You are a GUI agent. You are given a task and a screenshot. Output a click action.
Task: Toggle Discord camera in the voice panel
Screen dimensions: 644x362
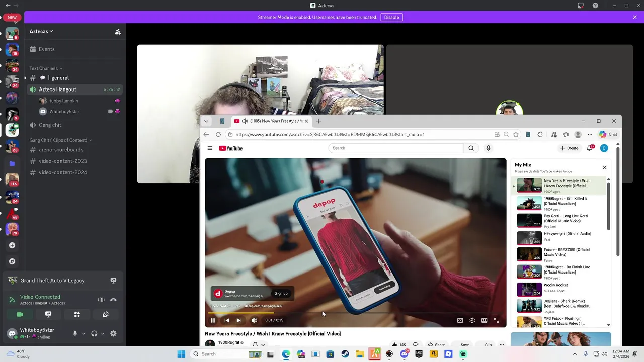coord(20,314)
